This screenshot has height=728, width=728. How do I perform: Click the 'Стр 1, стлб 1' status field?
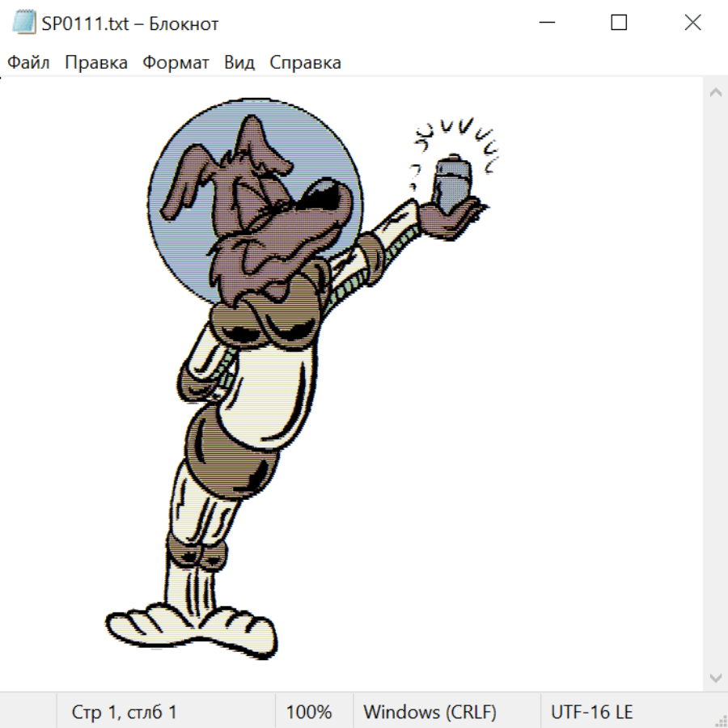point(125,713)
